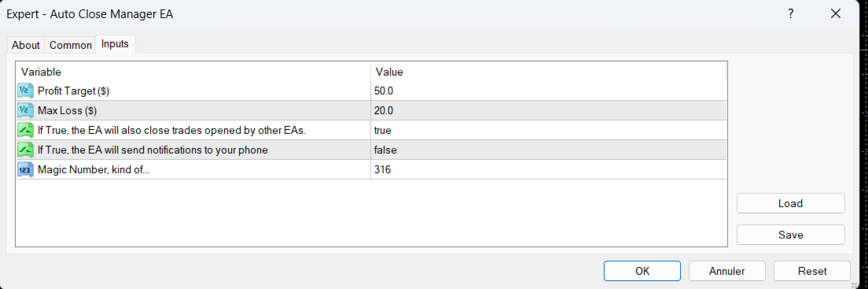Load saved input settings
This screenshot has width=868, height=289.
[790, 203]
